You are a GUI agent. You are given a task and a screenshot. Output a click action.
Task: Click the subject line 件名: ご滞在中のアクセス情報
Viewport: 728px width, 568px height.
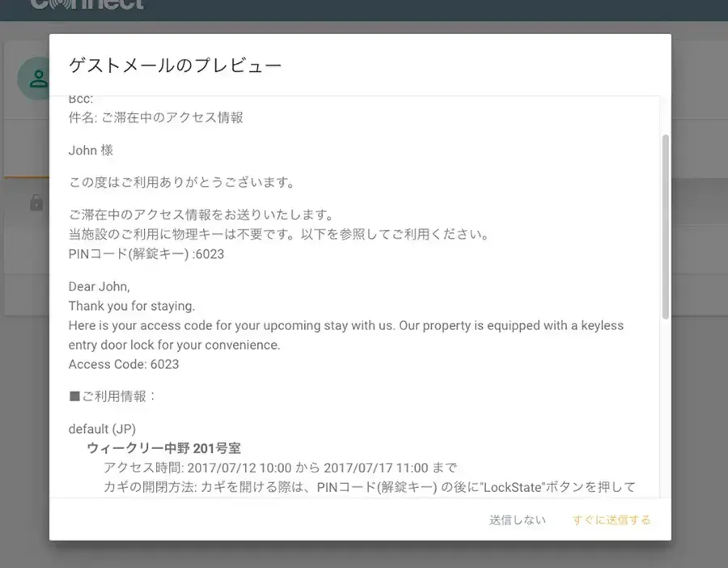(x=155, y=117)
